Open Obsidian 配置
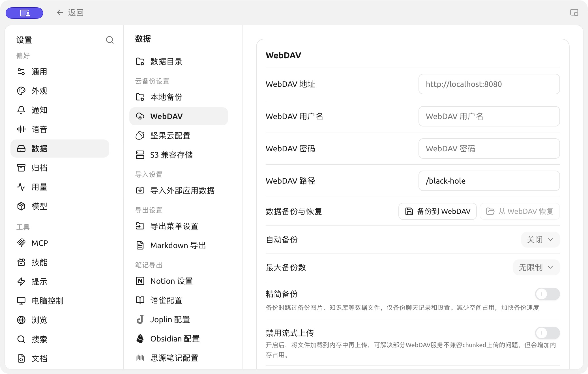 click(179, 339)
